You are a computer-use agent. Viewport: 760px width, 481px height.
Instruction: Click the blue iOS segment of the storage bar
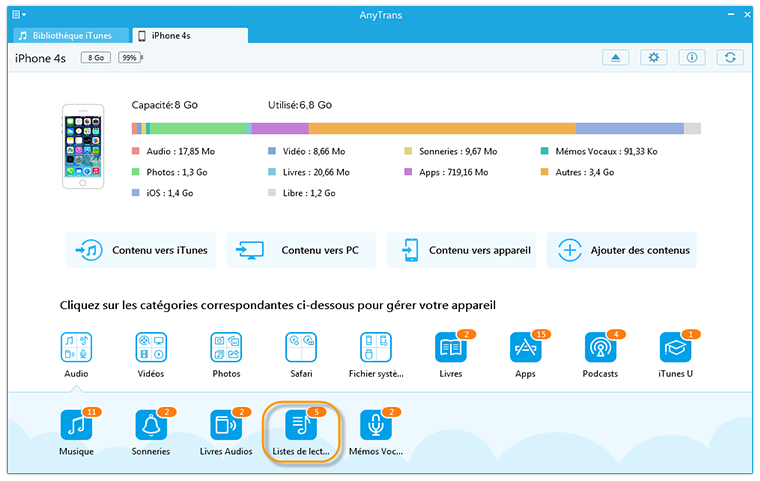tap(630, 128)
